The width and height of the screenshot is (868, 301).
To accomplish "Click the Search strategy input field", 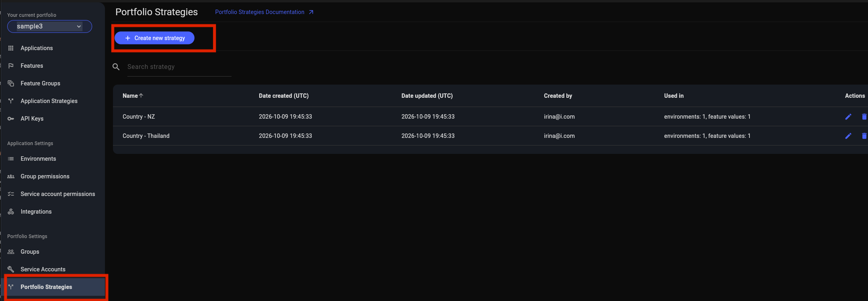I will point(179,67).
